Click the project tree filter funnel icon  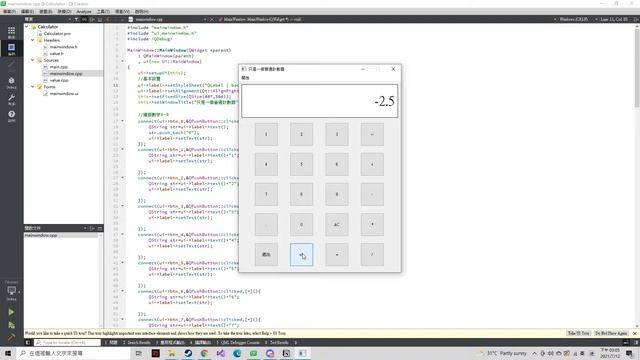pyautogui.click(x=76, y=19)
